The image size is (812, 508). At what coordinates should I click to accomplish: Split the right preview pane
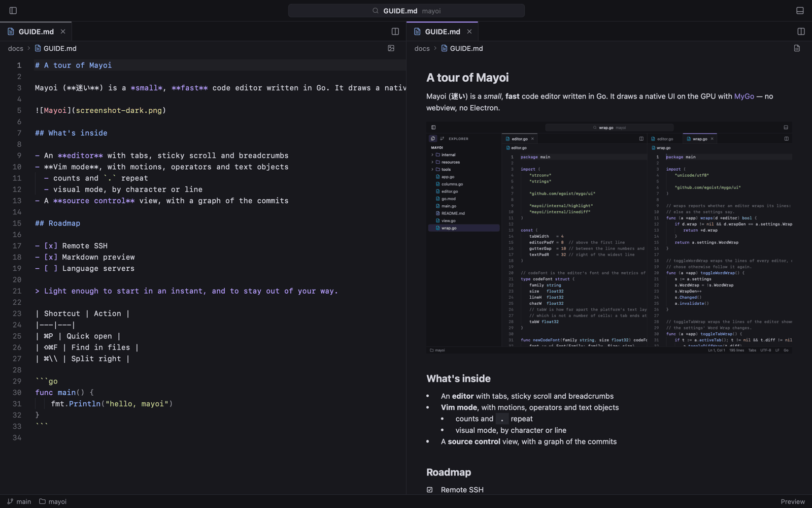pos(801,31)
